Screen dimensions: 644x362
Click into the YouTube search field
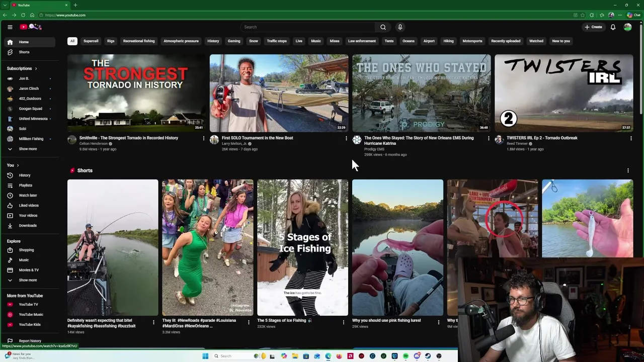307,27
